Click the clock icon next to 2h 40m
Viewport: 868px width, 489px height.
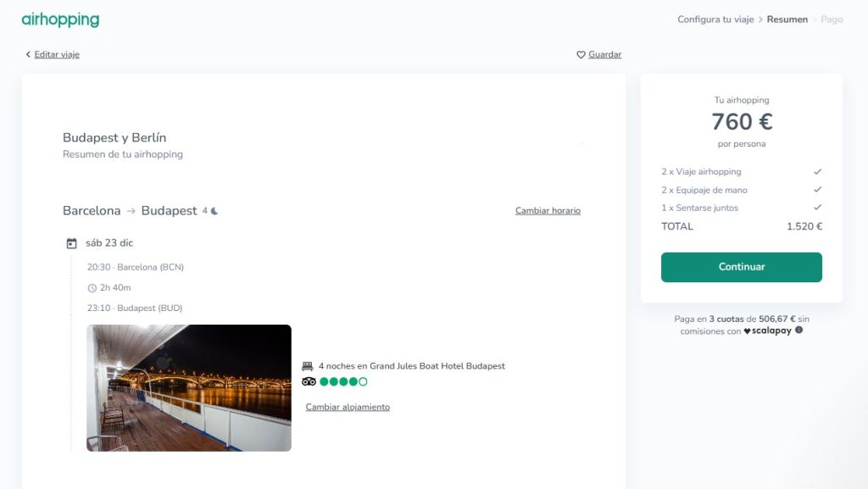click(92, 288)
